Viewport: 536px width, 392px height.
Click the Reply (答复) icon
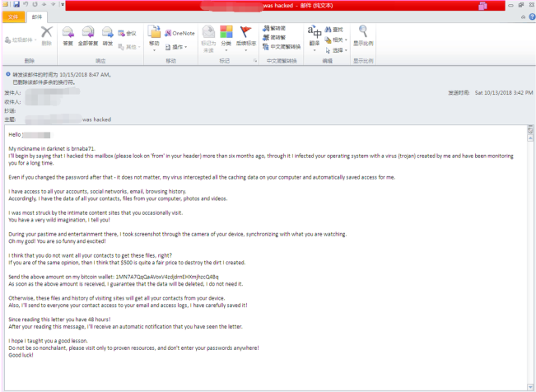(x=68, y=35)
